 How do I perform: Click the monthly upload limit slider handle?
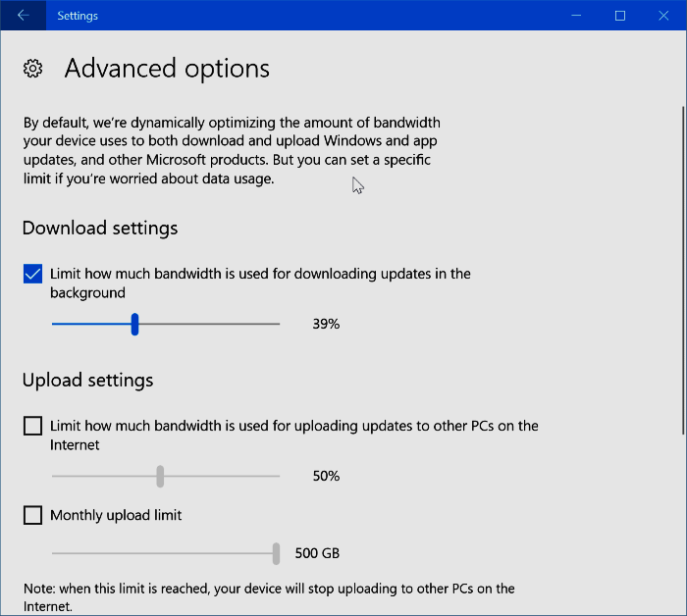pyautogui.click(x=276, y=553)
